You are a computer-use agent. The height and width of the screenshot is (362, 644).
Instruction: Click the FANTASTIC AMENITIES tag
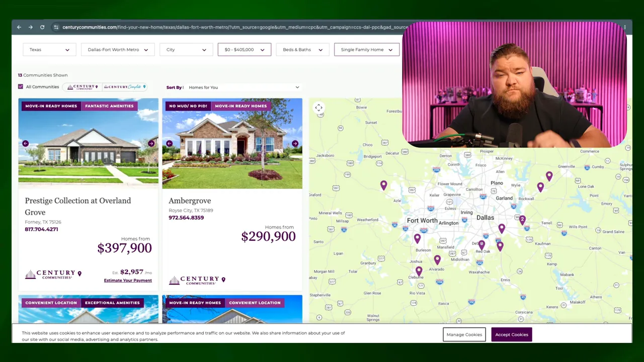click(x=109, y=106)
